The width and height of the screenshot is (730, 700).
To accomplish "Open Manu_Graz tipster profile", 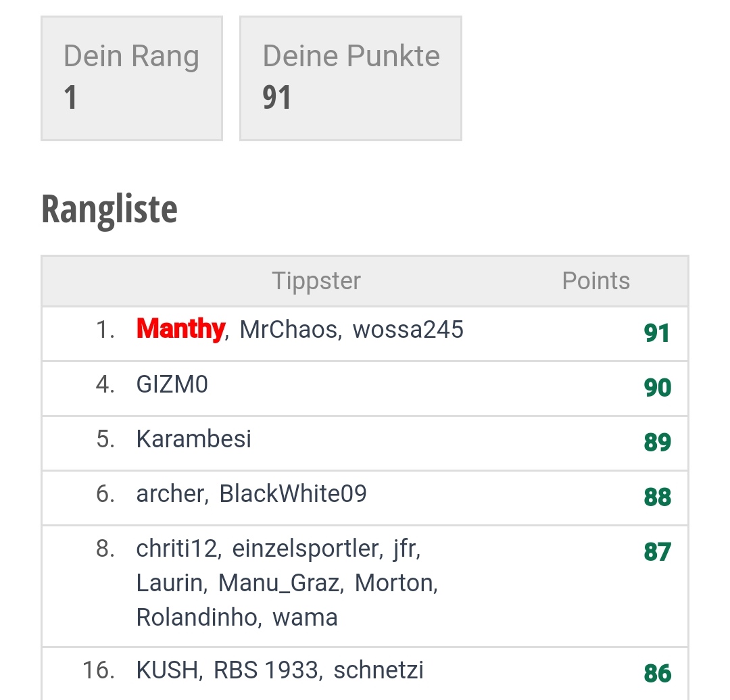I will (278, 583).
